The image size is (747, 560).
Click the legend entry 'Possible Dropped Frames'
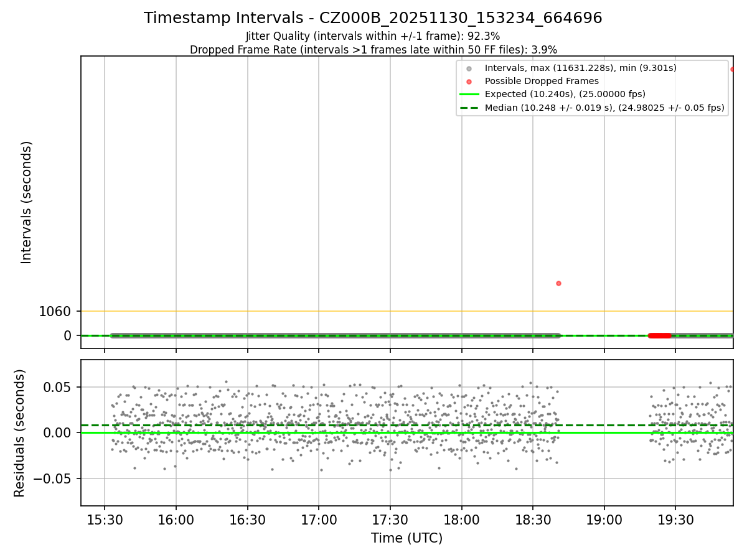[x=542, y=81]
